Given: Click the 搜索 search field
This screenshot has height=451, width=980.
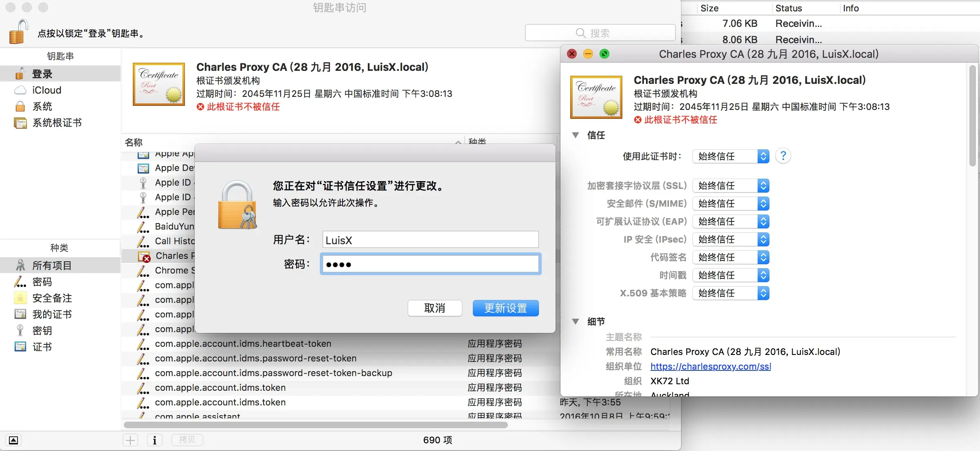Looking at the screenshot, I should pos(600,33).
